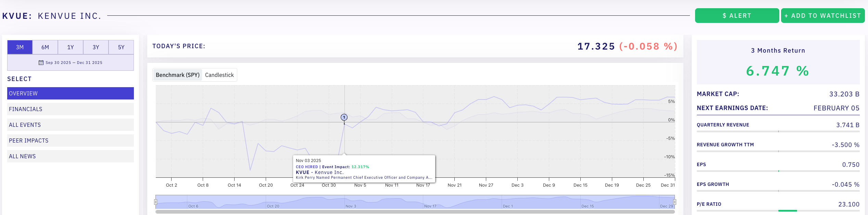Click the P/E Ratio value 23.100

pos(849,204)
